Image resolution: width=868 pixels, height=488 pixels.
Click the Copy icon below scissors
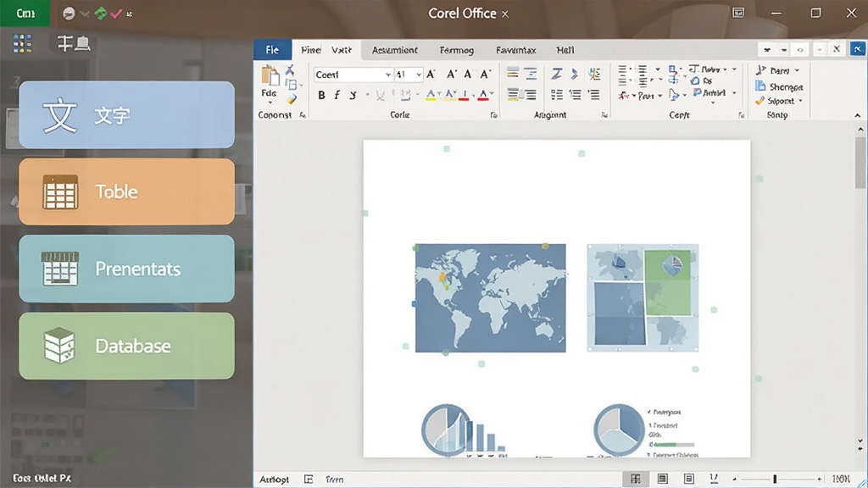click(291, 84)
